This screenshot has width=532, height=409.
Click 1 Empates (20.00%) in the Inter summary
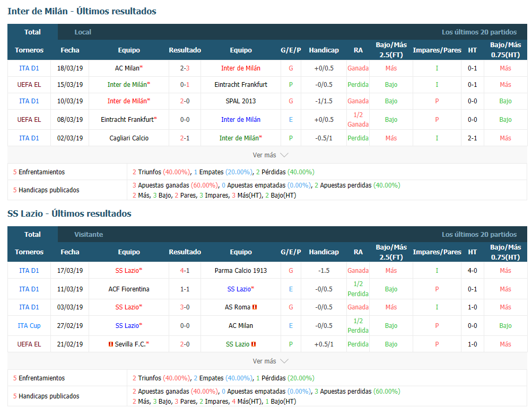click(223, 172)
